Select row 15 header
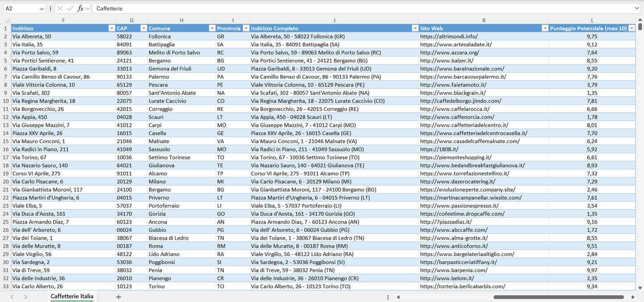This screenshot has height=302, width=644. [x=6, y=141]
